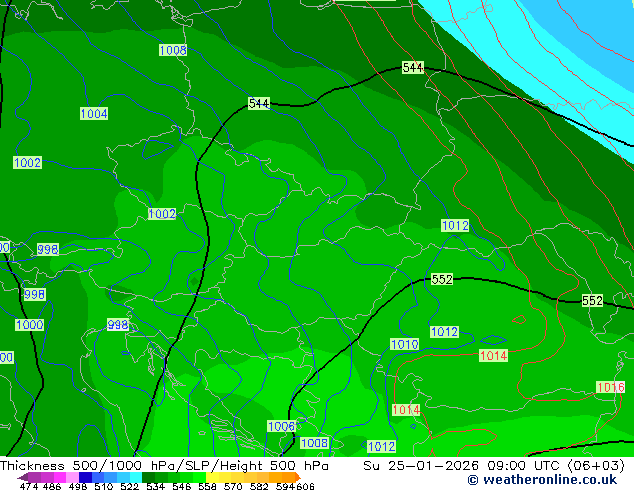Viewport: 634px width, 490px height.
Task: Pick the purple legend swatch above 474
Action: (34, 477)
